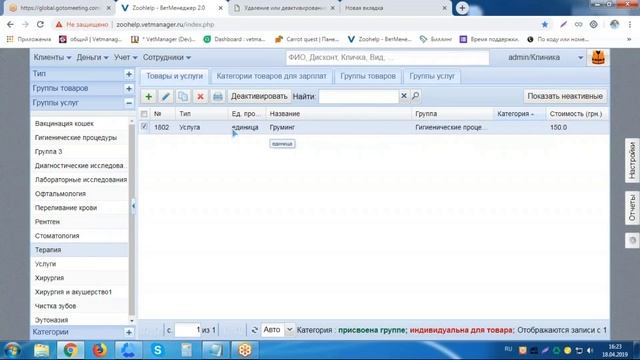Select Гигиенические процедуры group
This screenshot has width=640, height=360.
[x=80, y=138]
